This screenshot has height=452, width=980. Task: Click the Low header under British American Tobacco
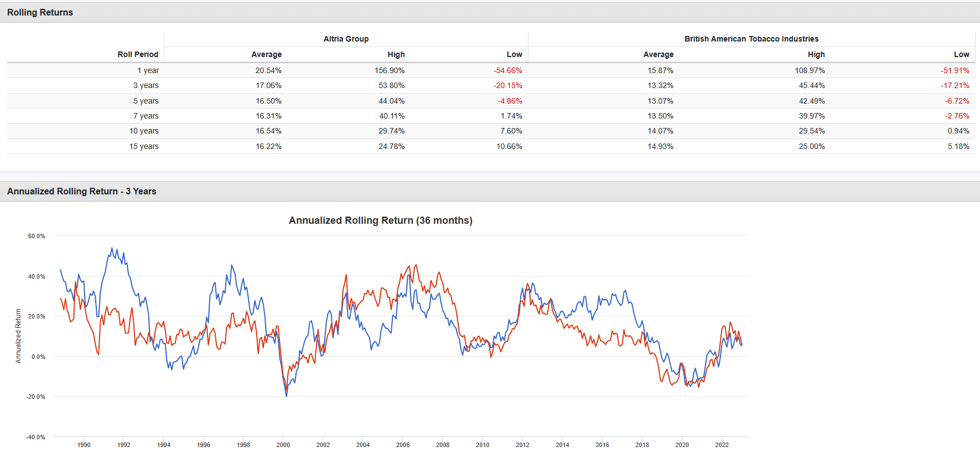(961, 54)
